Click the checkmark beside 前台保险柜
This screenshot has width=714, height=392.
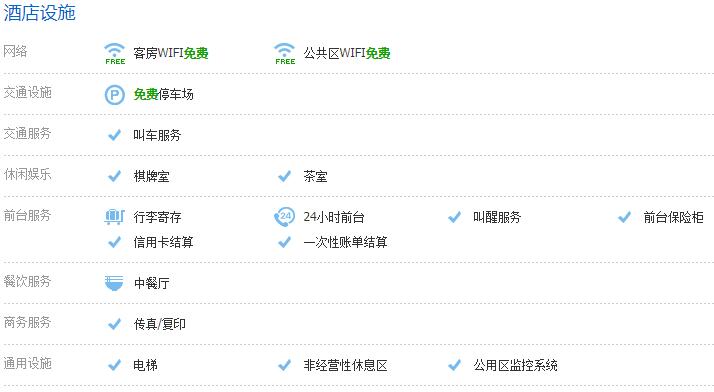[x=625, y=217]
